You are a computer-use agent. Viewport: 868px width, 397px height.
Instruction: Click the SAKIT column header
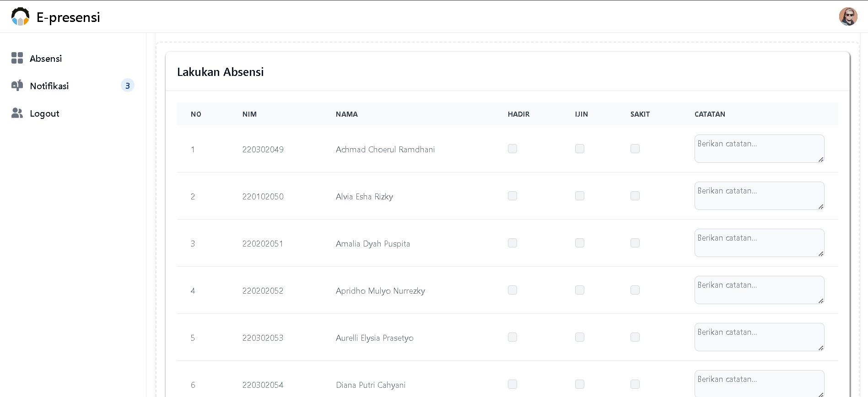coord(640,114)
